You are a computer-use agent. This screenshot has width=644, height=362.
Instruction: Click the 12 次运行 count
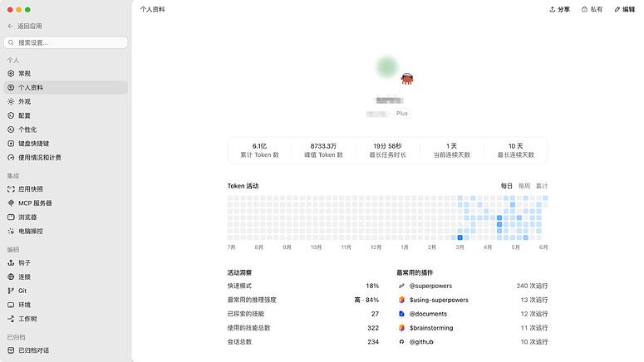534,314
